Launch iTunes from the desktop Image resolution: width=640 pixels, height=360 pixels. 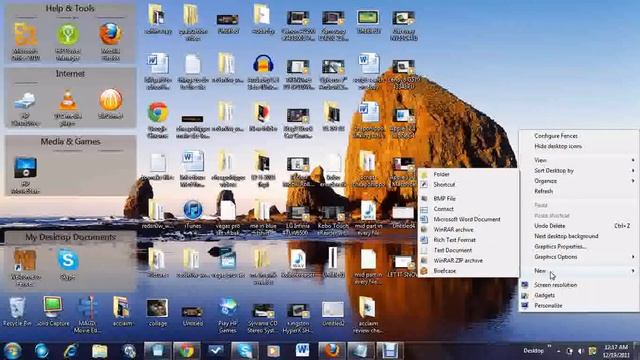click(193, 214)
